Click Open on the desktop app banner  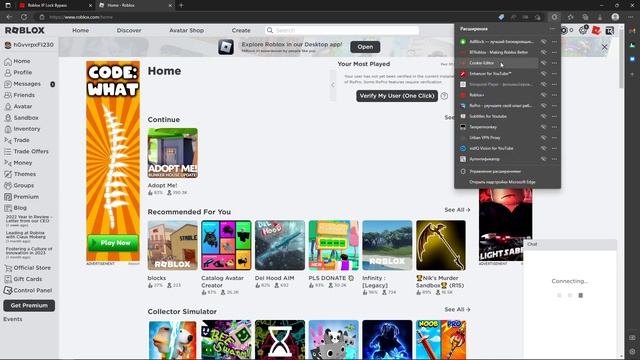(x=365, y=47)
